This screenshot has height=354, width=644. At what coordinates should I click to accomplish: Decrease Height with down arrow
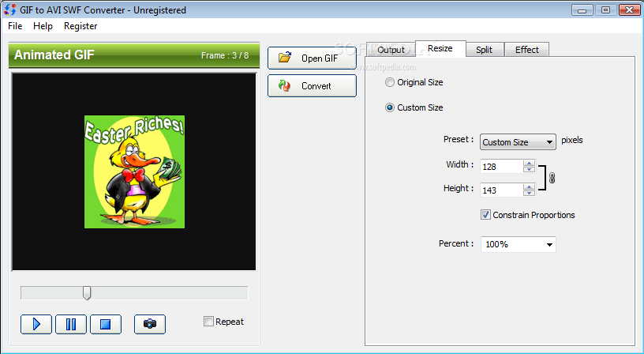[529, 193]
